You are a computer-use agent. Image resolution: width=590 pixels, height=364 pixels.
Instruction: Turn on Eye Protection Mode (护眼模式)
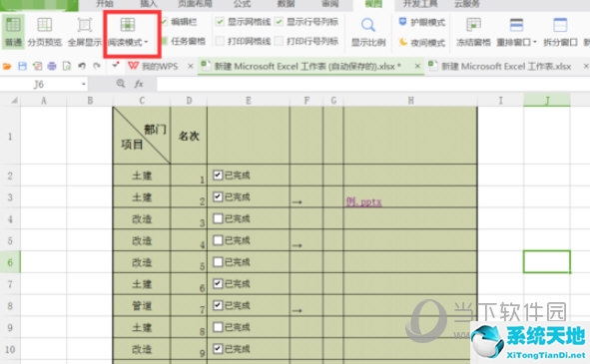click(x=422, y=22)
